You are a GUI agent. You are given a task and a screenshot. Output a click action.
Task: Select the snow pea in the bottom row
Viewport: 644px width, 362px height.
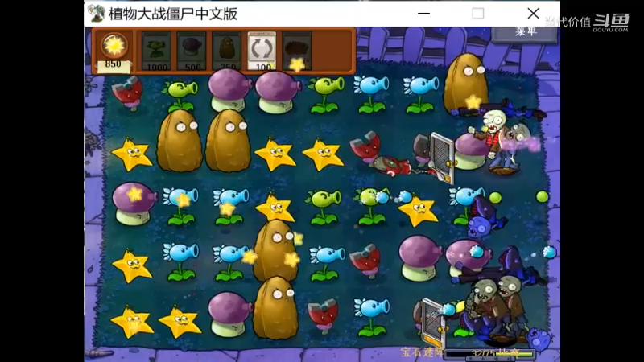pos(373,318)
